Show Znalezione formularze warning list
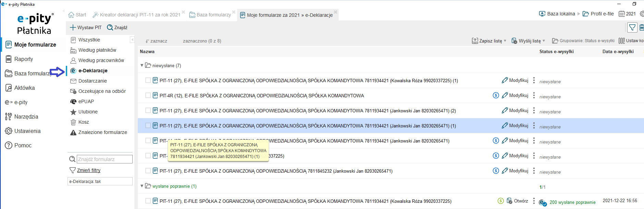The image size is (644, 209). (x=99, y=132)
